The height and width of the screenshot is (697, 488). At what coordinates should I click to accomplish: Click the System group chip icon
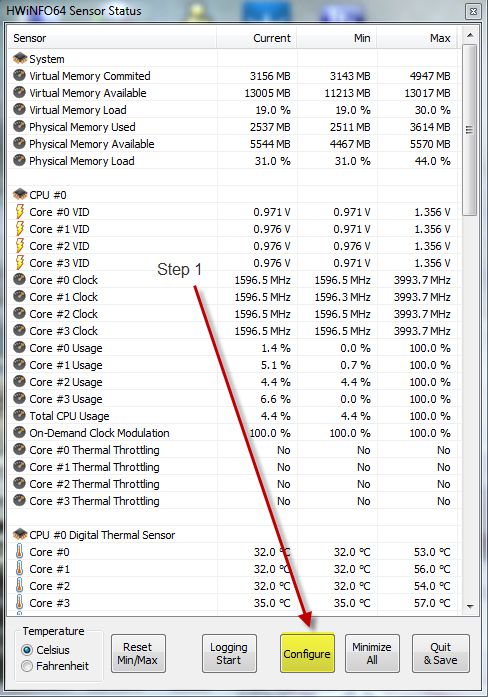tap(20, 58)
